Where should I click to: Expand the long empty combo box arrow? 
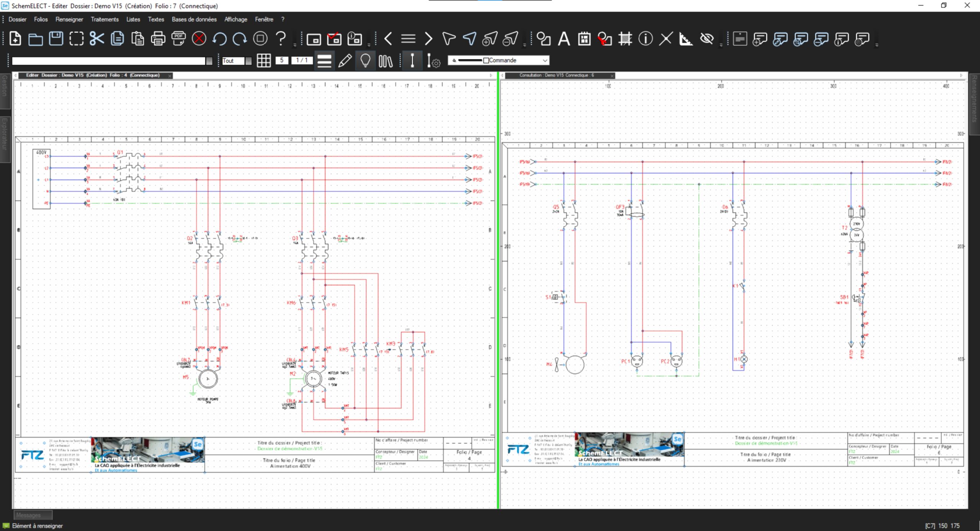click(209, 61)
